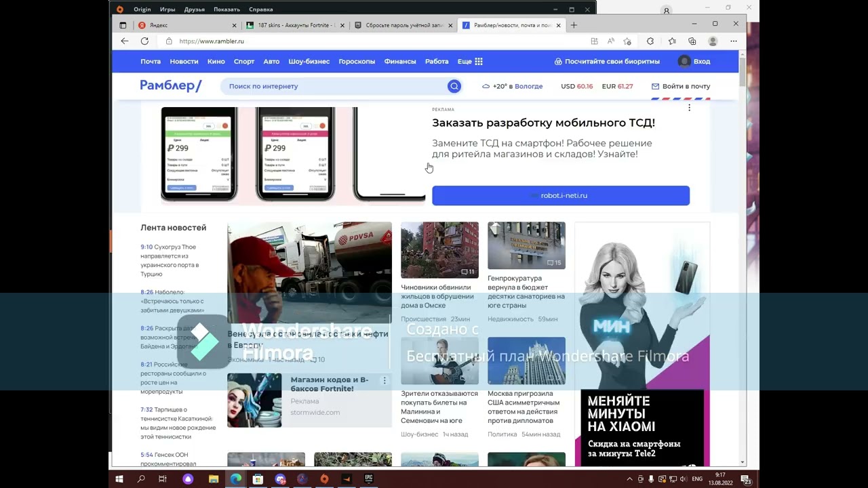The height and width of the screenshot is (488, 868).
Task: Open ad options three-dots above TSD banner
Action: (x=689, y=108)
